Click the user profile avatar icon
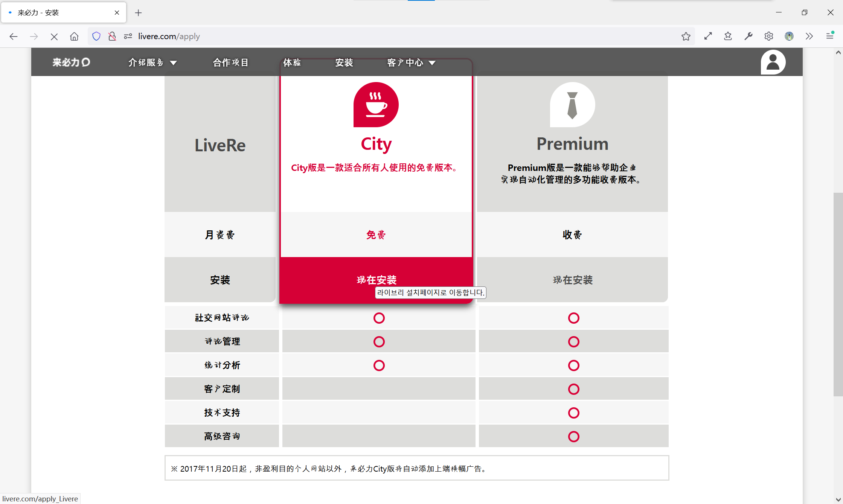This screenshot has height=504, width=843. pos(773,62)
